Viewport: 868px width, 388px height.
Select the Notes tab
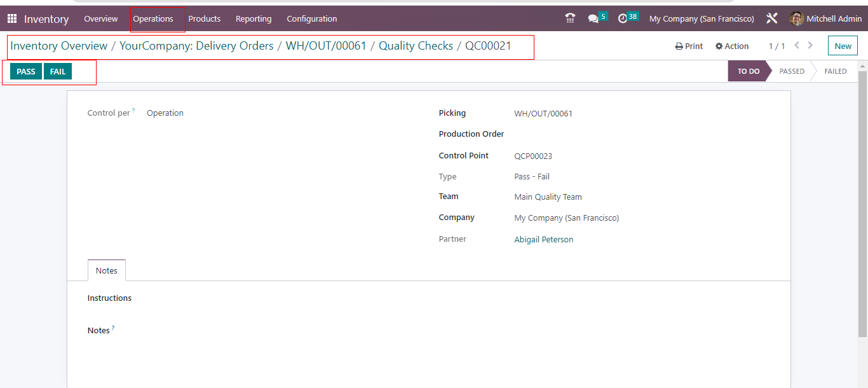pyautogui.click(x=107, y=270)
